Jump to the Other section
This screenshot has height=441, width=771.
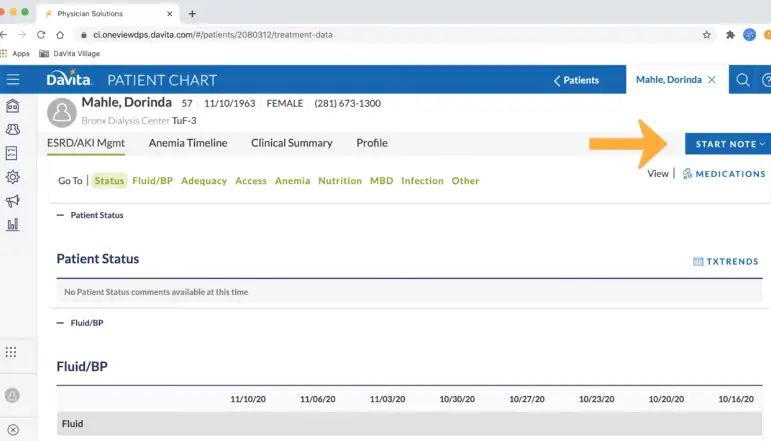pyautogui.click(x=465, y=180)
